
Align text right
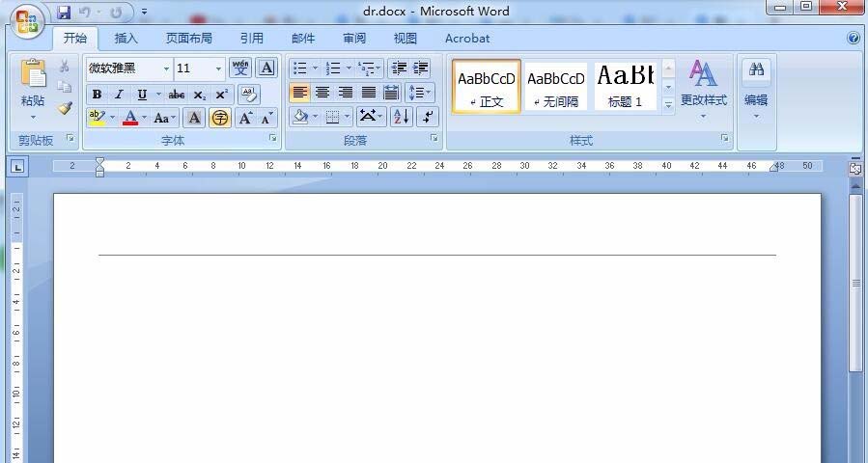click(x=346, y=93)
